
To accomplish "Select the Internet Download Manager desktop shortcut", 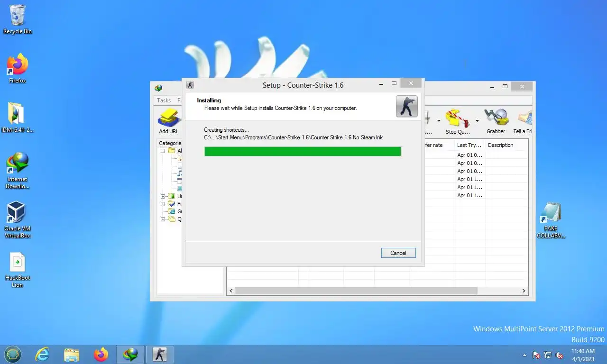I will [18, 171].
